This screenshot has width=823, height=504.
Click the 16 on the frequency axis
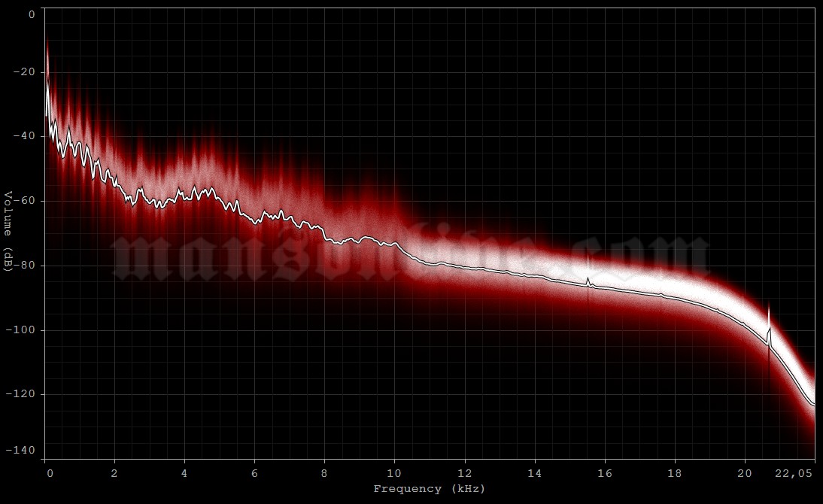click(606, 472)
